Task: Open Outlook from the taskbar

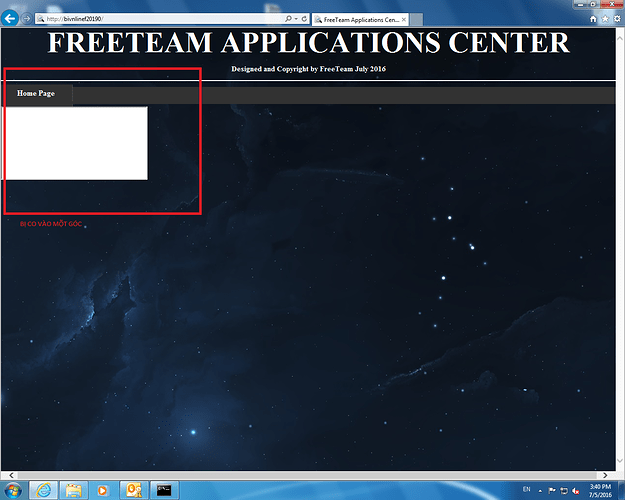Action: [x=133, y=489]
